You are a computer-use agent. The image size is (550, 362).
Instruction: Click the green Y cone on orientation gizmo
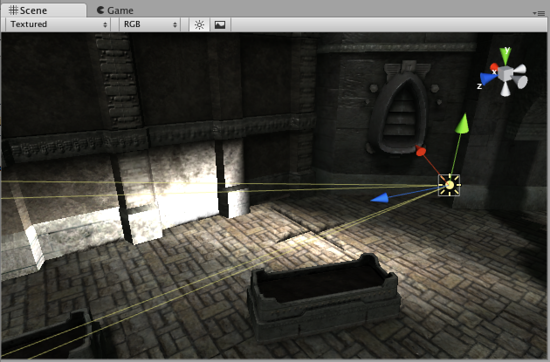click(x=505, y=55)
